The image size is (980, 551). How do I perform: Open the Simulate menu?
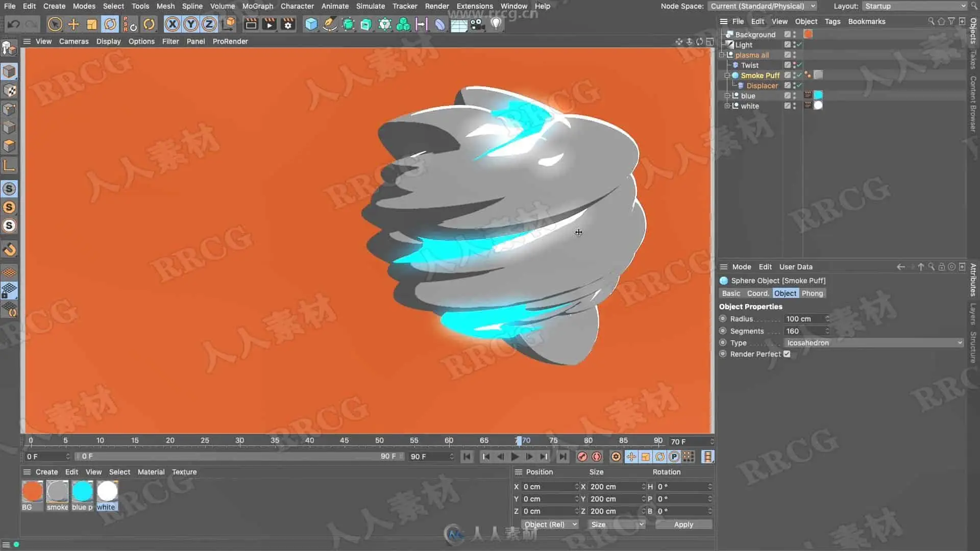(x=370, y=6)
